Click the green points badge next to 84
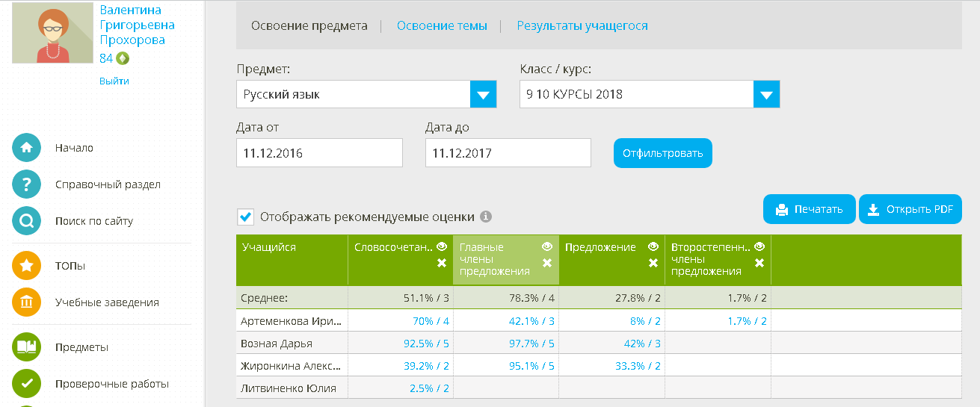 pos(123,58)
